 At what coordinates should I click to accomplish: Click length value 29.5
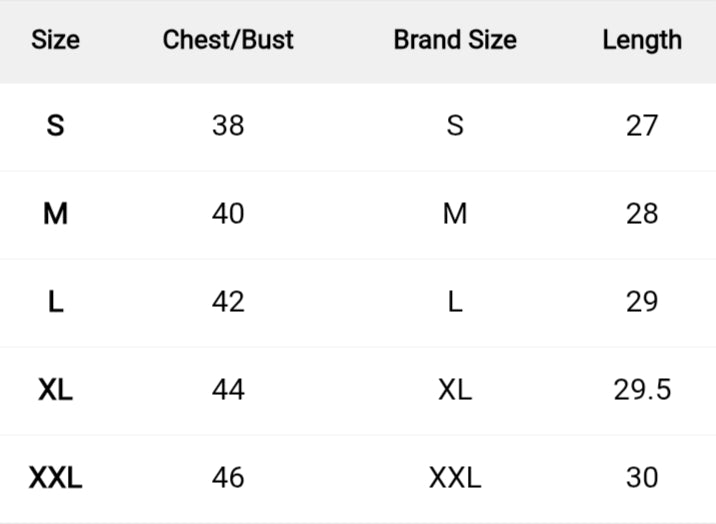point(642,390)
